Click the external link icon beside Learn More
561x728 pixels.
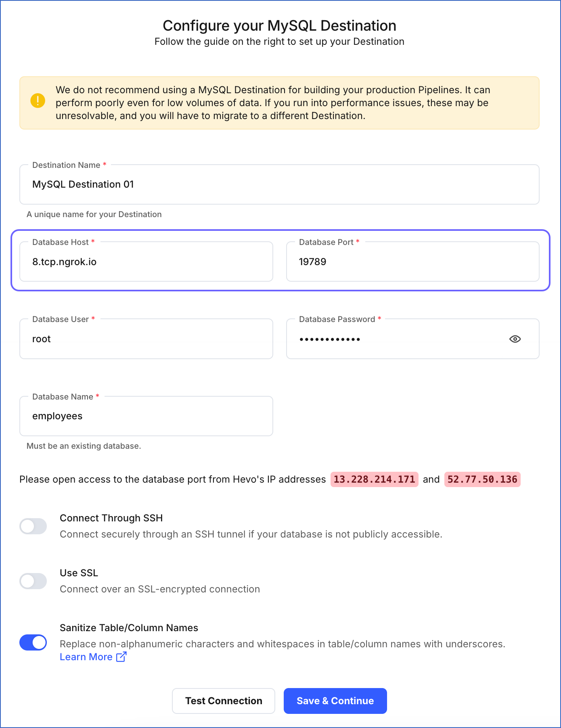click(121, 657)
